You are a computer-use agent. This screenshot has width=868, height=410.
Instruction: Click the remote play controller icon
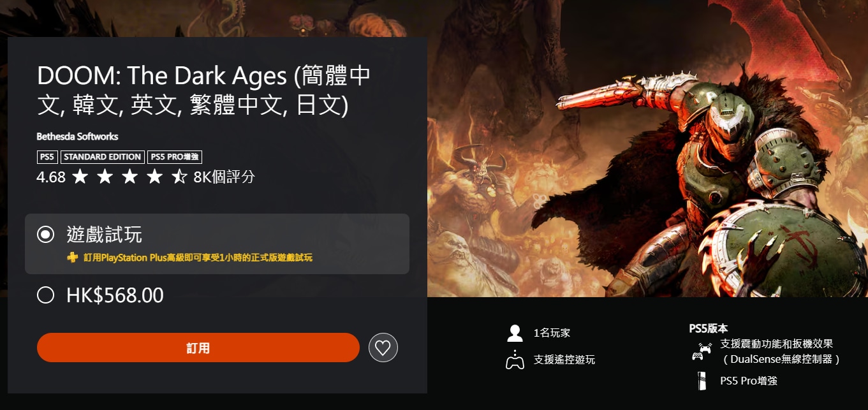click(515, 360)
